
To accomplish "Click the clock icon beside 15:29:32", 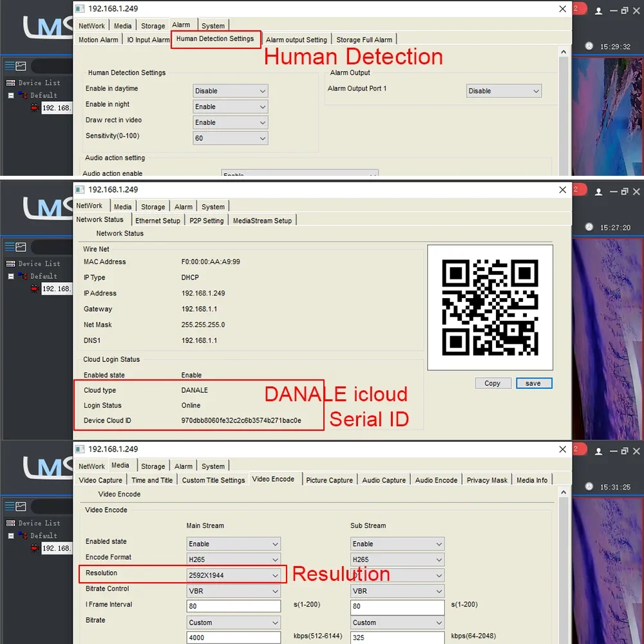I will pyautogui.click(x=589, y=46).
